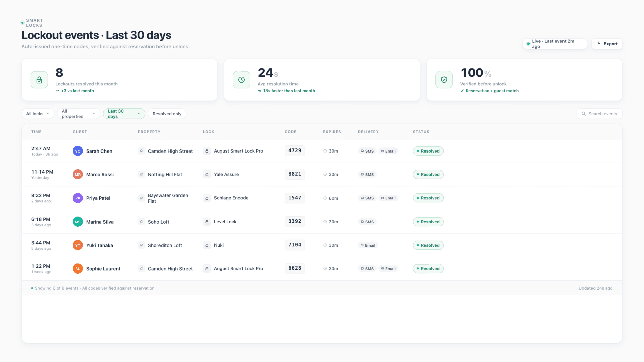Screen dimensions: 644x362
Task: Click the clock icon next to 60m expiry
Action: (x=325, y=198)
